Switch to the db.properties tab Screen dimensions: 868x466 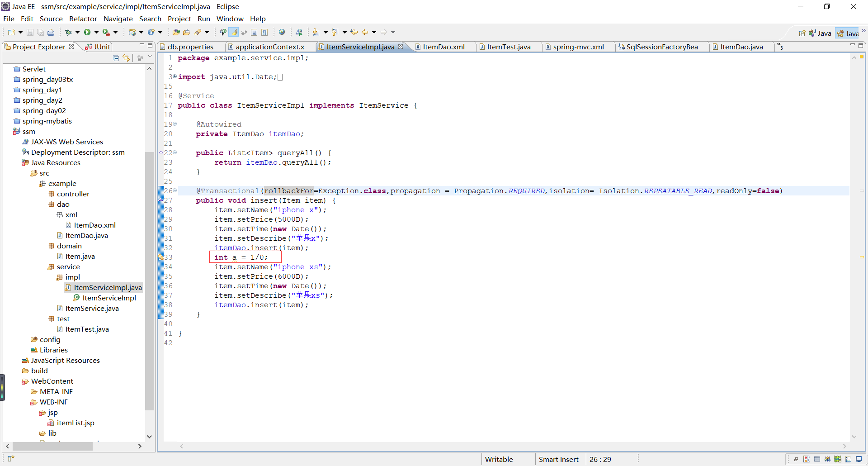click(190, 47)
